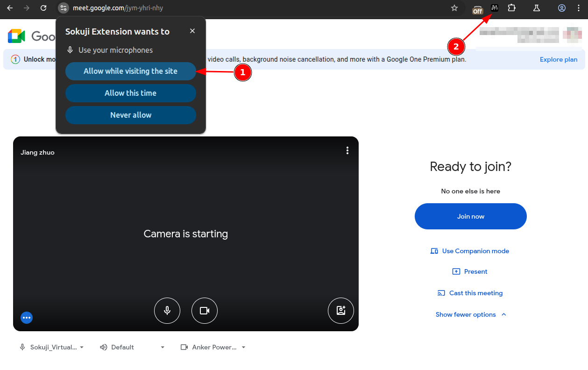Click 'No one else is here' text
This screenshot has height=370, width=588.
point(471,191)
